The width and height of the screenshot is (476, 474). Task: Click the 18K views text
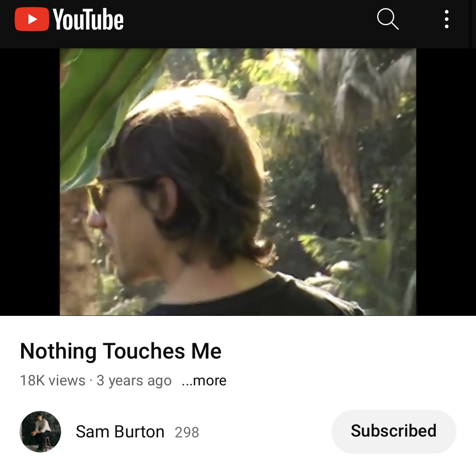click(52, 380)
